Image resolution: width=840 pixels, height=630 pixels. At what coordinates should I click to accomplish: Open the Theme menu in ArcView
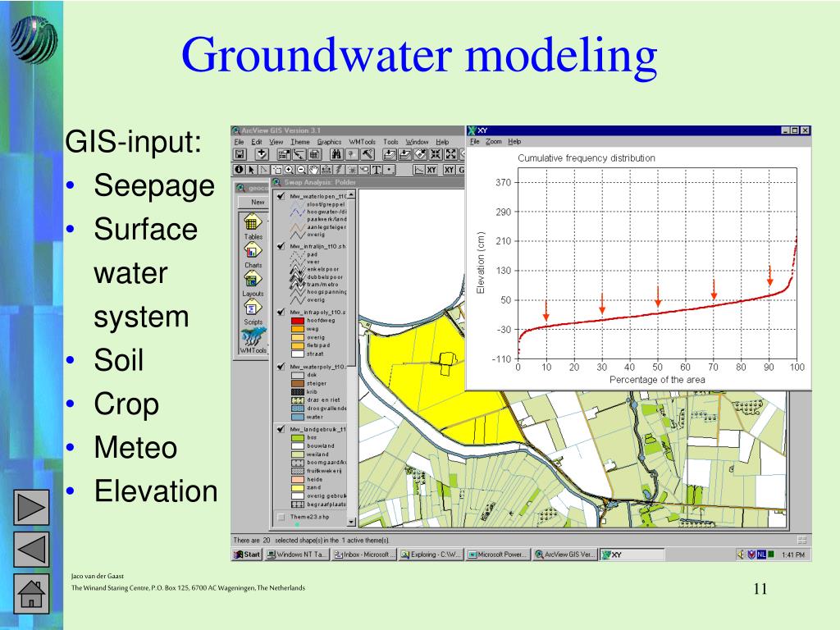coord(300,142)
